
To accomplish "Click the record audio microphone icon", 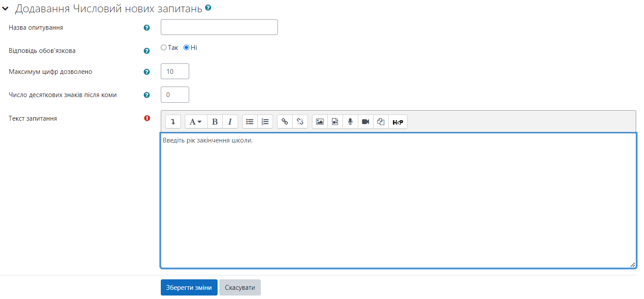I will pyautogui.click(x=350, y=122).
